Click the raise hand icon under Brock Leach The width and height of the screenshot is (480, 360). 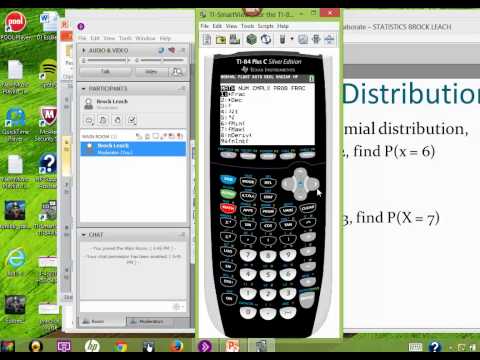[117, 120]
